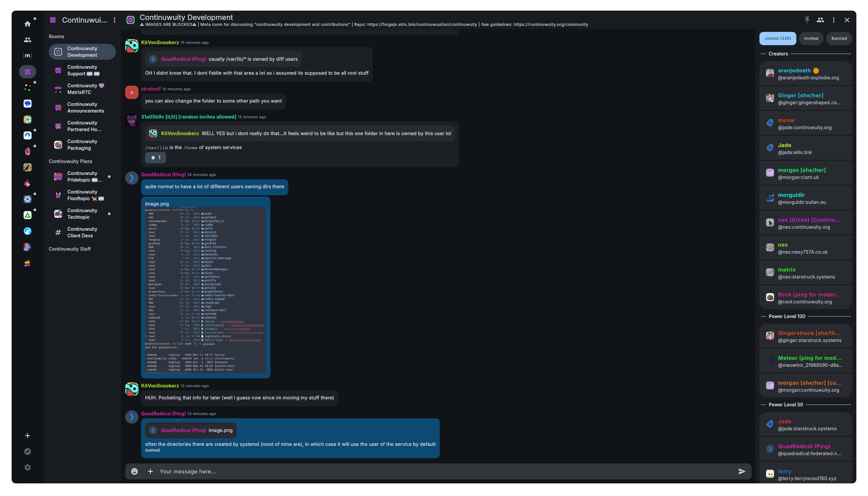The width and height of the screenshot is (868, 496).
Task: Open room options three-dot menu in header
Action: pos(833,20)
